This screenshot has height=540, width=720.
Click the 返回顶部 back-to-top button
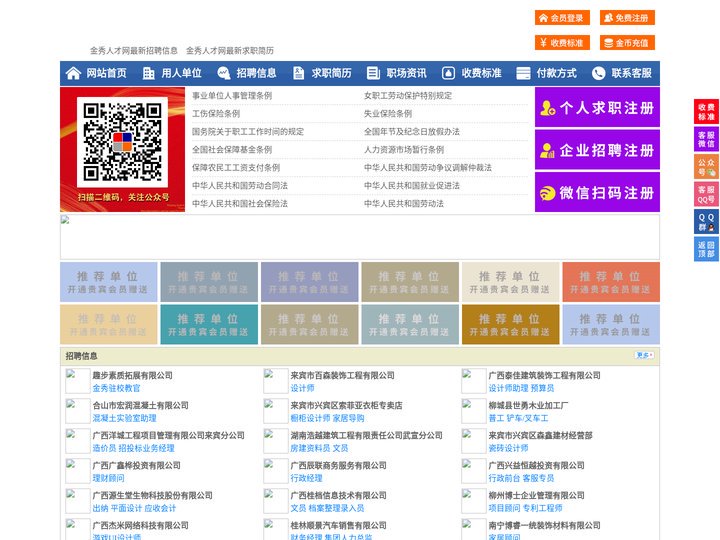pos(706,249)
